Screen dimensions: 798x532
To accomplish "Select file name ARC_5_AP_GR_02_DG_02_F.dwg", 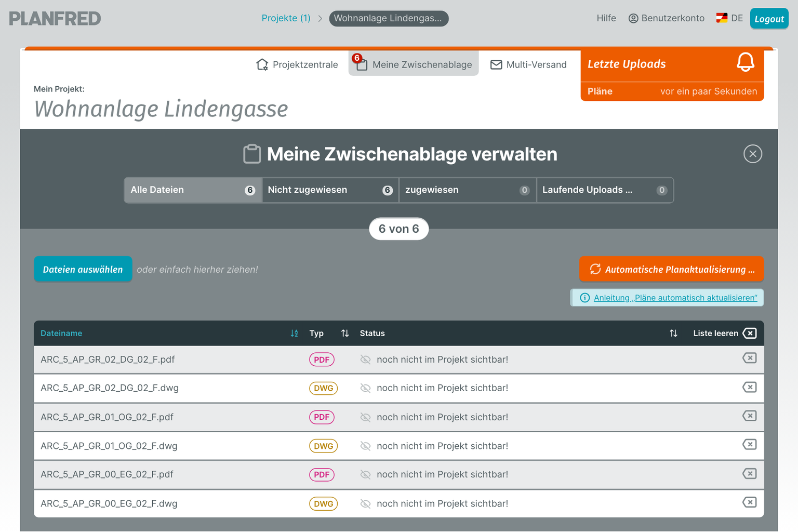I will tap(110, 388).
